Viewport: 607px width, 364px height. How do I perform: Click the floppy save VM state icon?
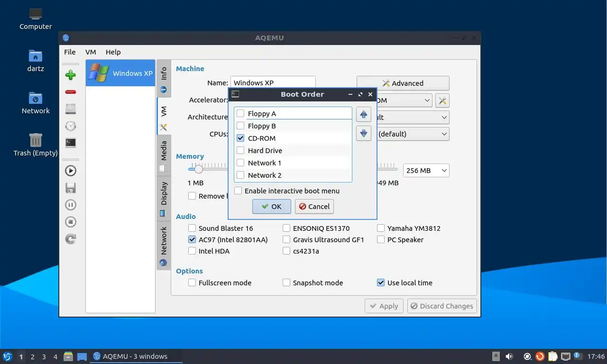[x=71, y=188]
